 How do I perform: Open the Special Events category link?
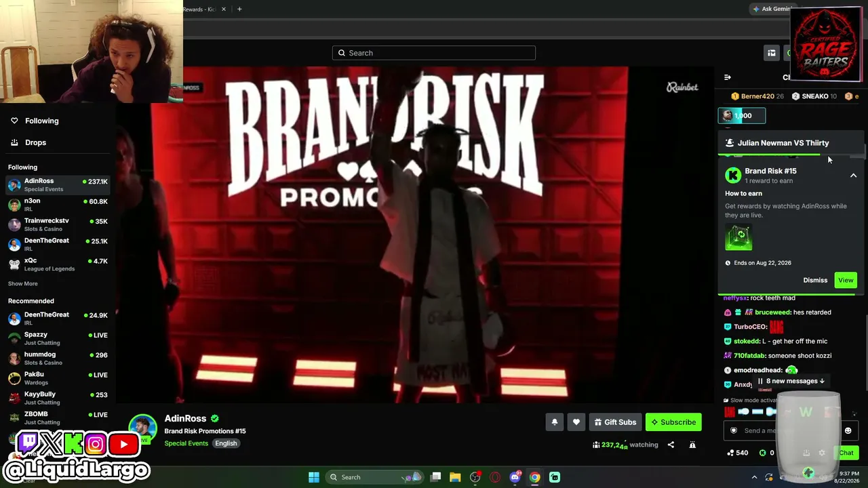186,443
